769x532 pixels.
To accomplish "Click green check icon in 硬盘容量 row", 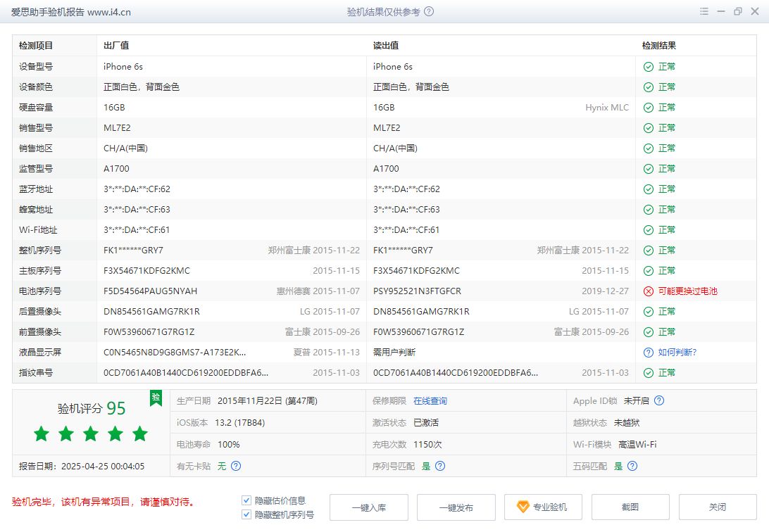I will (x=649, y=108).
